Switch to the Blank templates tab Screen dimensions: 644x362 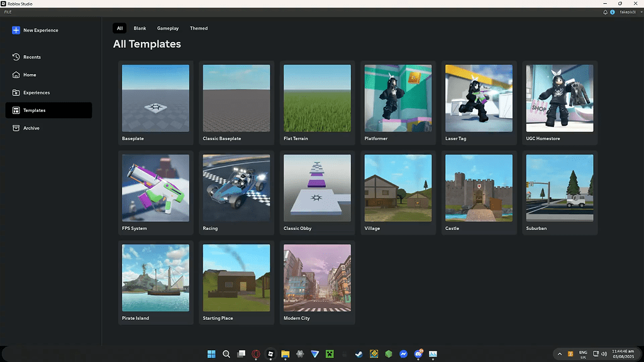click(x=140, y=28)
